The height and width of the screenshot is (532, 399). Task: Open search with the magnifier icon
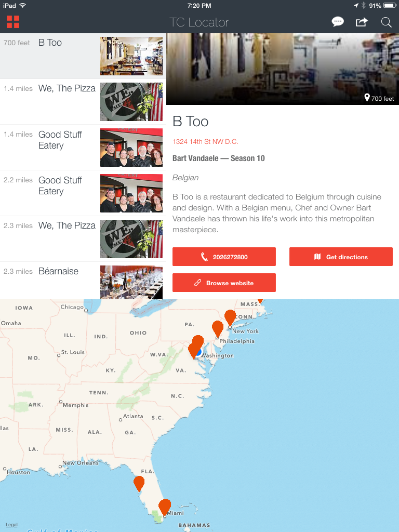[386, 22]
